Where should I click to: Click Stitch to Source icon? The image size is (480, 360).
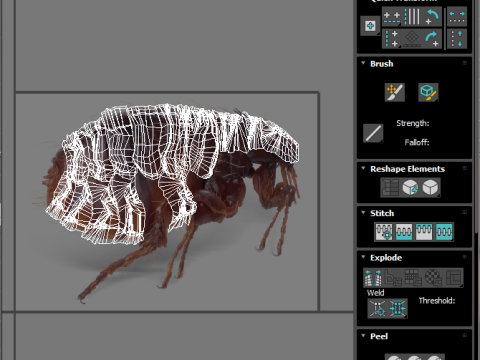click(x=424, y=232)
